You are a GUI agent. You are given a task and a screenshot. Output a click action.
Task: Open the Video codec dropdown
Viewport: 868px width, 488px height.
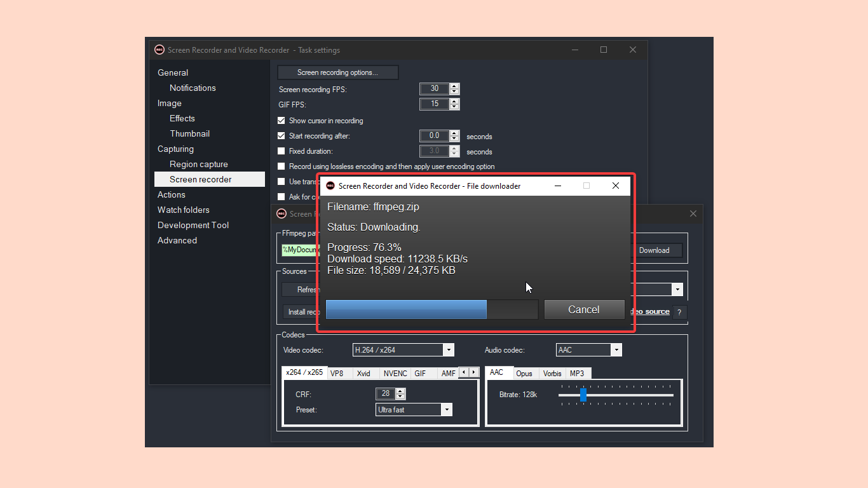pyautogui.click(x=449, y=350)
